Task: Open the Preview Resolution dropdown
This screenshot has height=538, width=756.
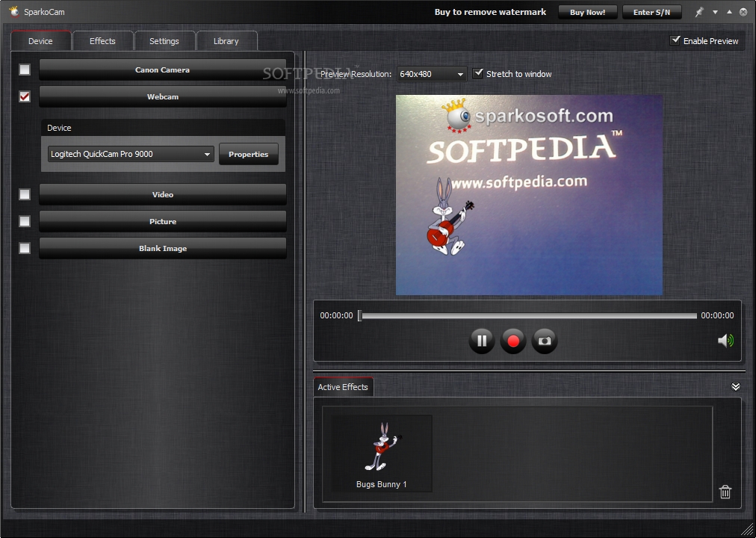Action: [x=432, y=74]
